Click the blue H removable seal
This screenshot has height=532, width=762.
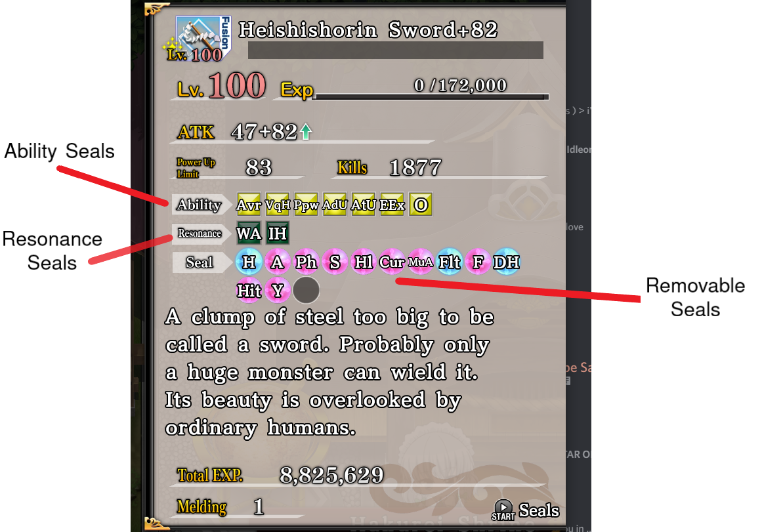249,262
